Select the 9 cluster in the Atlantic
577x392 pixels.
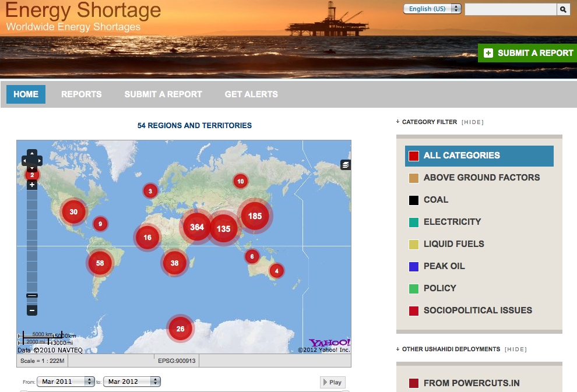[100, 224]
